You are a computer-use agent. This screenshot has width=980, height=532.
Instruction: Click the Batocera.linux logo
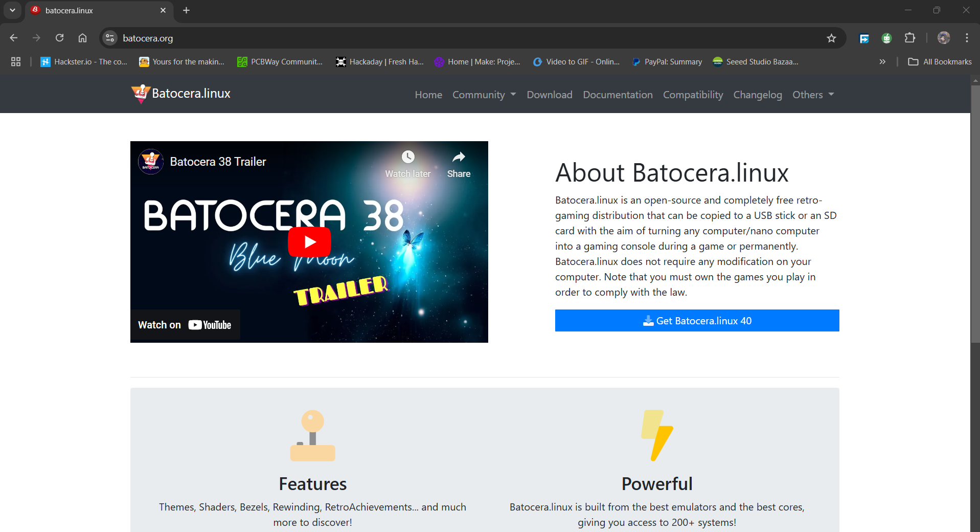coord(180,94)
